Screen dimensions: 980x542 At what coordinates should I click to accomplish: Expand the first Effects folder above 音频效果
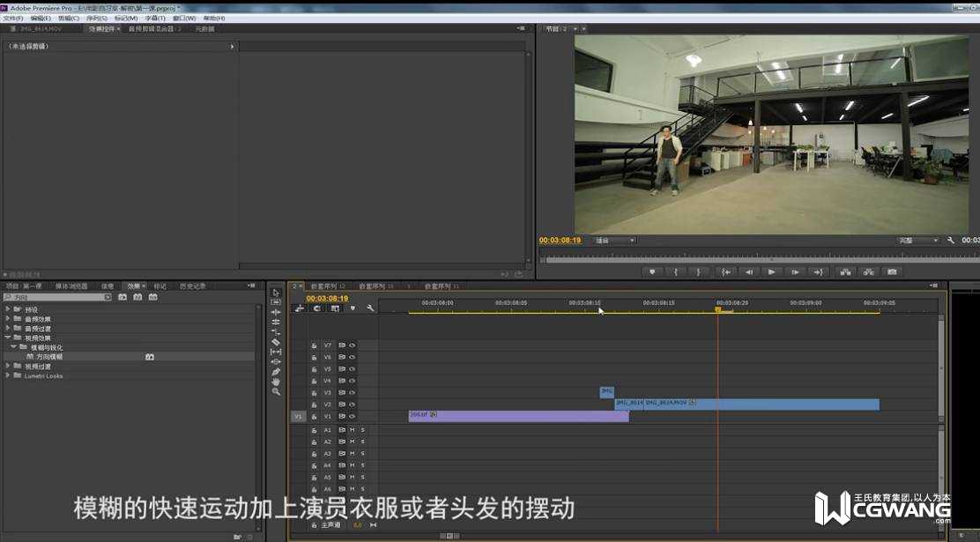click(x=8, y=308)
